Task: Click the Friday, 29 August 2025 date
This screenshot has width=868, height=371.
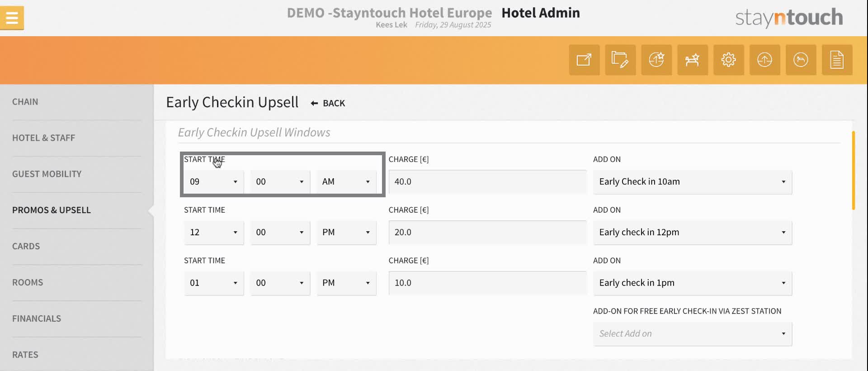Action: 453,25
